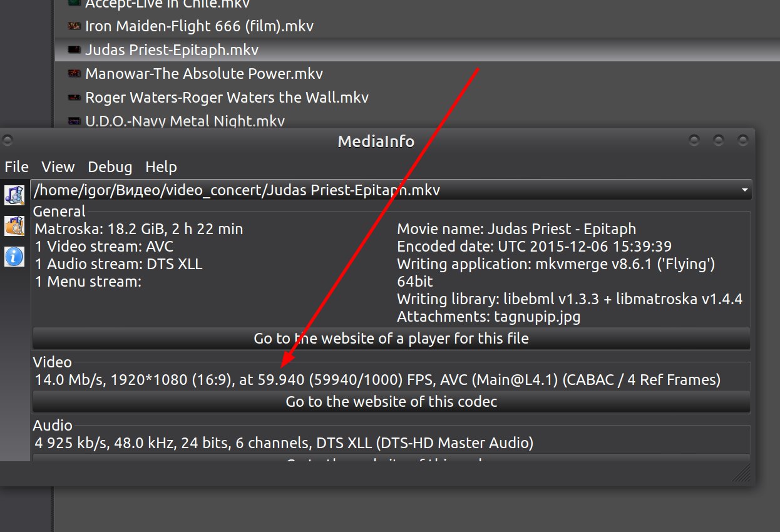The image size is (780, 532).
Task: Open the Help menu
Action: [162, 166]
